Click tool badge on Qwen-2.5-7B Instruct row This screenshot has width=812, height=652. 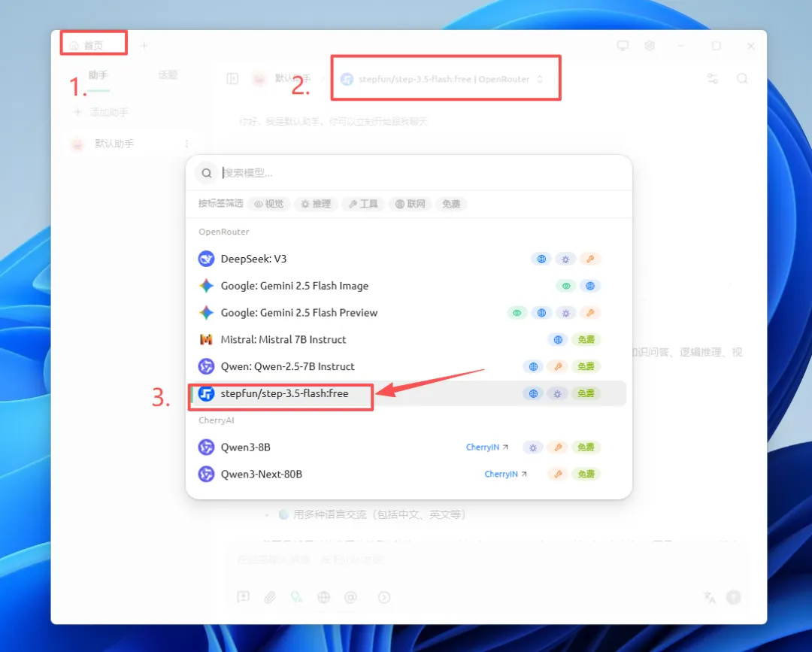tap(558, 367)
